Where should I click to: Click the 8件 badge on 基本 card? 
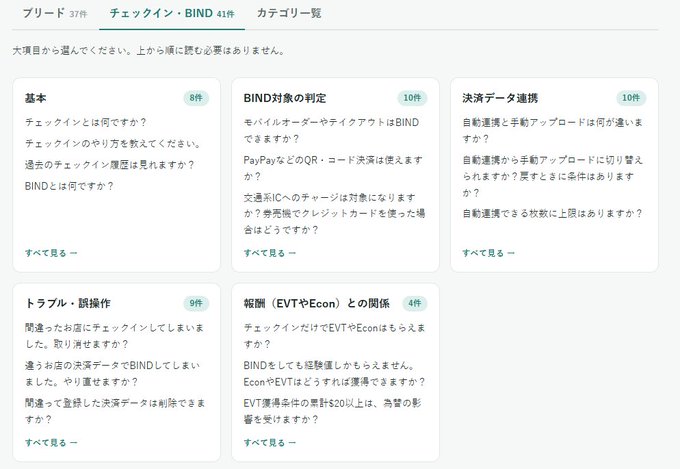pyautogui.click(x=196, y=98)
